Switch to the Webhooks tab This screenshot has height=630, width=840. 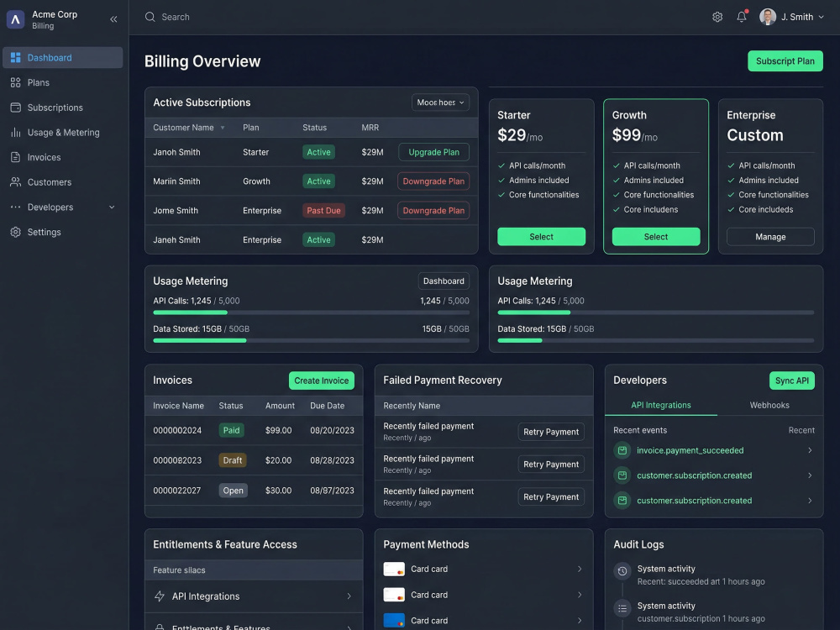[769, 405]
